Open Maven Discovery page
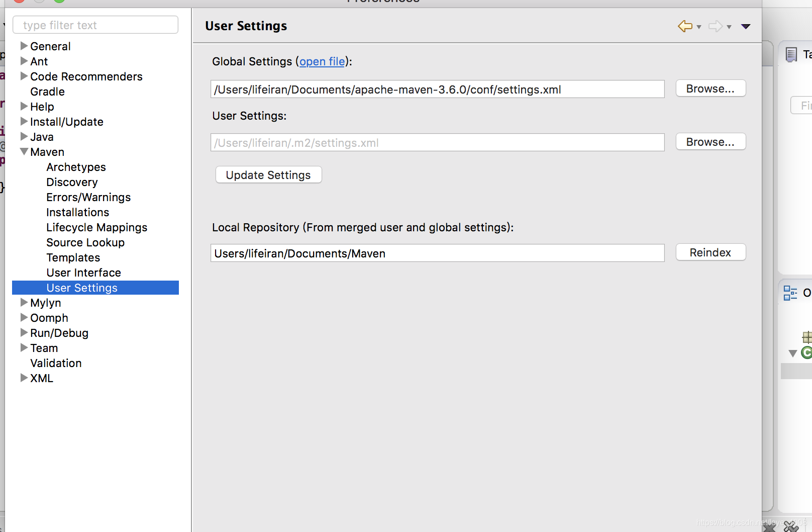 point(72,182)
